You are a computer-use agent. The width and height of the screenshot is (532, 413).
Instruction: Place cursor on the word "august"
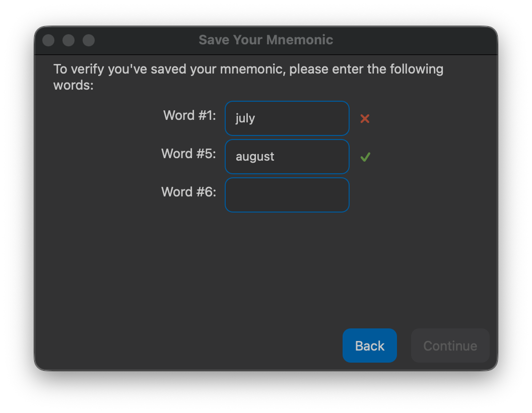[x=255, y=157]
